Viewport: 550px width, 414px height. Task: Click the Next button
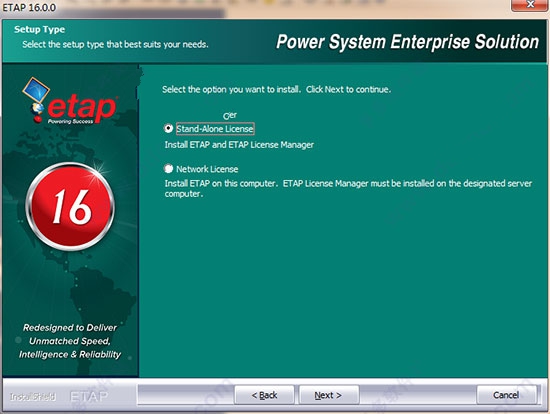click(329, 395)
